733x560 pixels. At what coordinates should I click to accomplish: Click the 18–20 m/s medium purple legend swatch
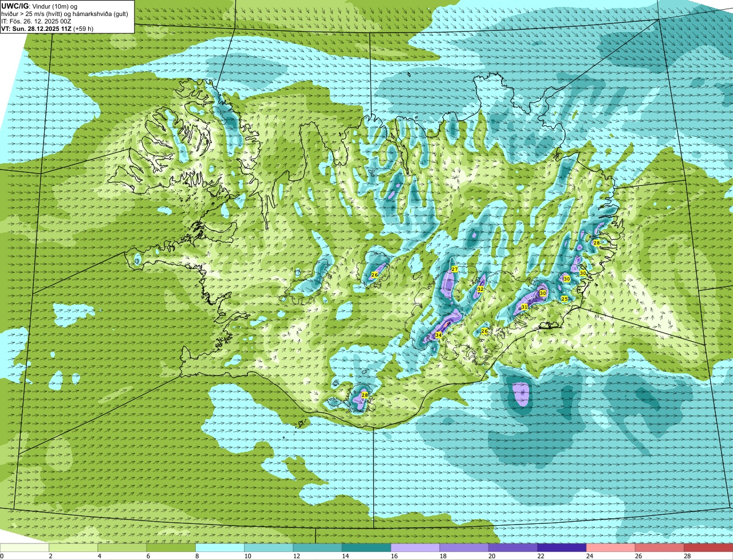click(464, 548)
